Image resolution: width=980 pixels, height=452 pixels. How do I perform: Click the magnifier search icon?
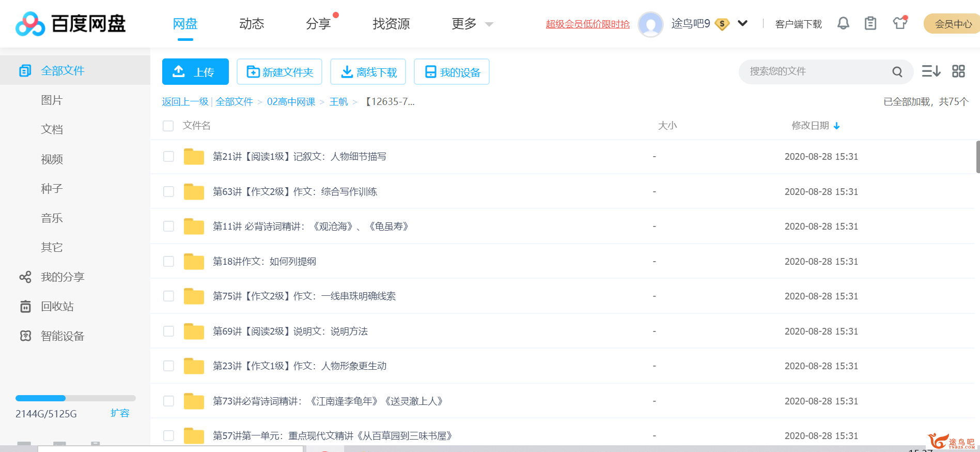pos(897,72)
